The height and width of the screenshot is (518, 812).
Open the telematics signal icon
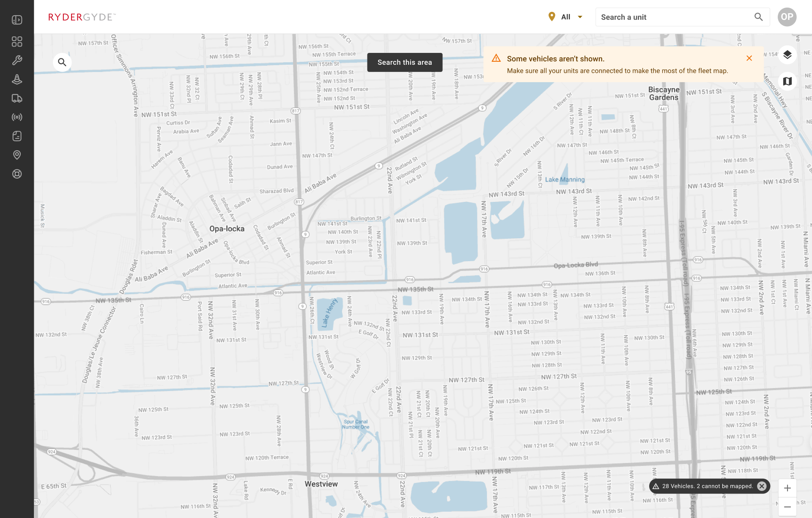click(17, 117)
